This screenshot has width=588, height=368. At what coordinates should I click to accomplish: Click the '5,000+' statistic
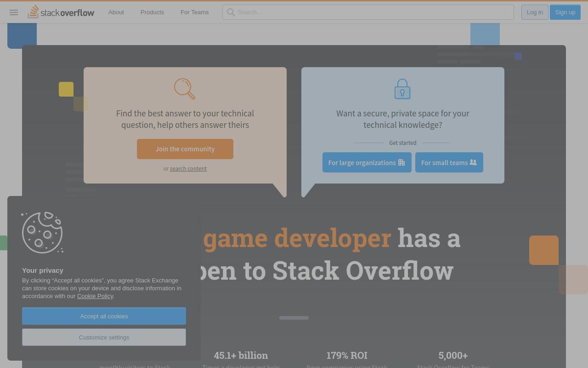453,356
